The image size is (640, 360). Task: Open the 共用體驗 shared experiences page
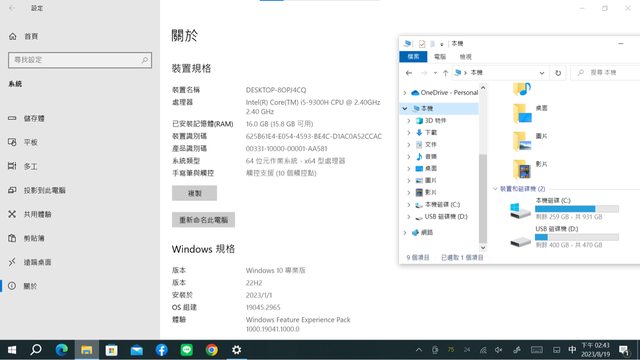pyautogui.click(x=30, y=214)
